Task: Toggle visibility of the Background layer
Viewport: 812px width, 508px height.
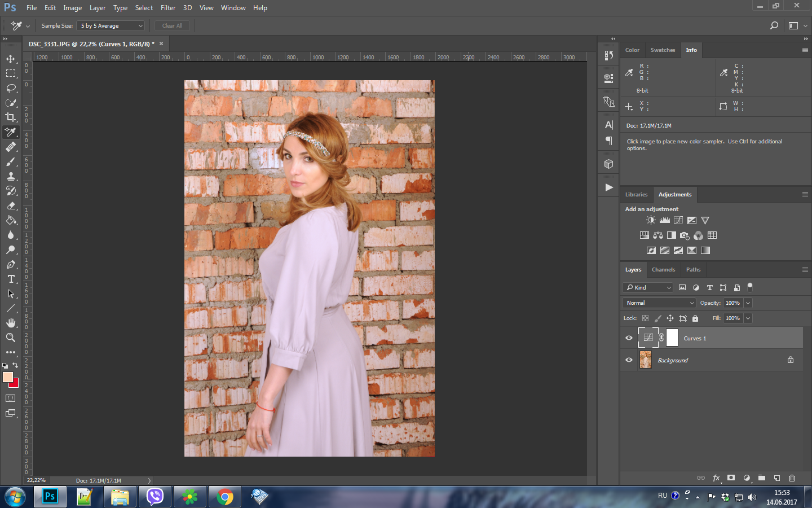Action: [629, 360]
